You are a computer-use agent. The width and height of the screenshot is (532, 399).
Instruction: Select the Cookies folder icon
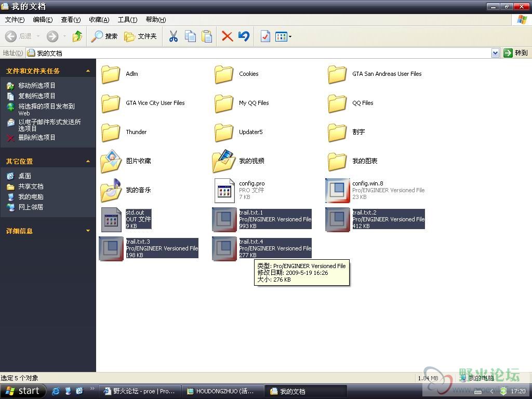pos(224,74)
